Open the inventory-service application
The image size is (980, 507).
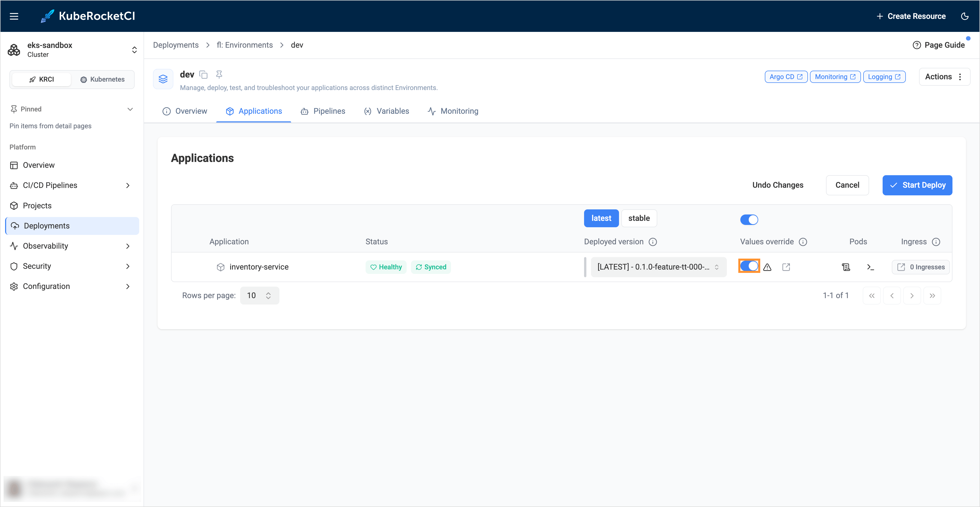tap(259, 267)
